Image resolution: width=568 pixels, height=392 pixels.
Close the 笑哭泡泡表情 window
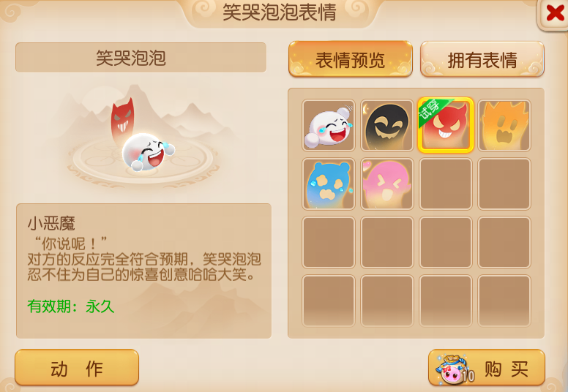pyautogui.click(x=554, y=14)
